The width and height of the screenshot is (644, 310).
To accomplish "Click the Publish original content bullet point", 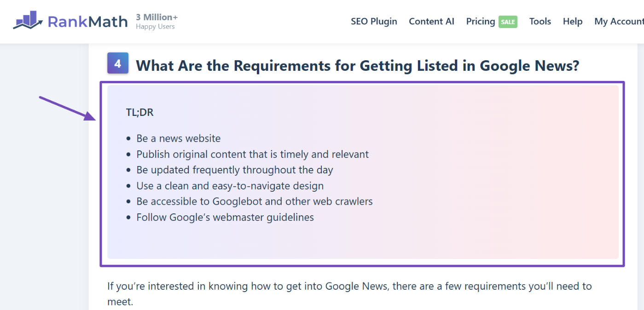I will [x=252, y=154].
